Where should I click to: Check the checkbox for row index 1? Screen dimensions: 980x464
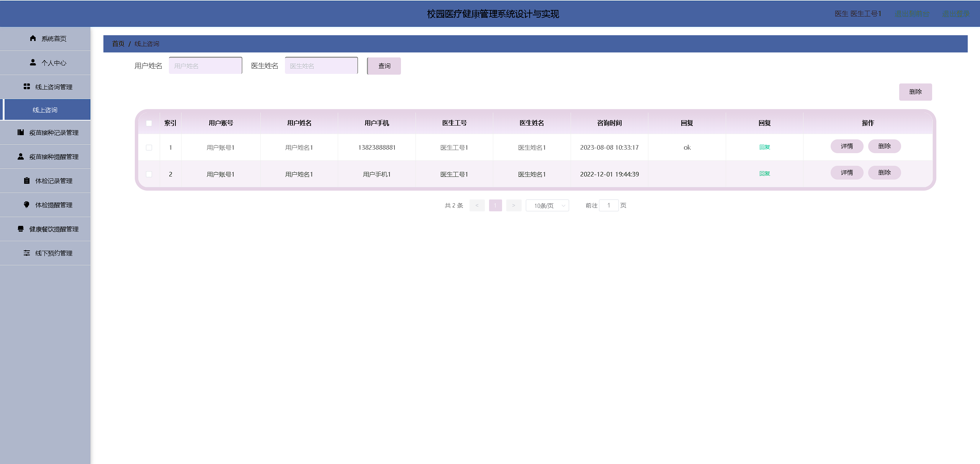[149, 147]
